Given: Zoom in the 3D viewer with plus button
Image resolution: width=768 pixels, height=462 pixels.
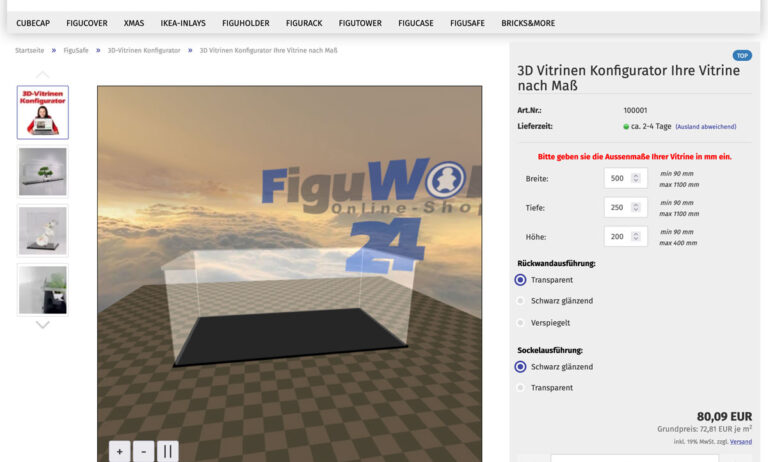Looking at the screenshot, I should tap(119, 451).
